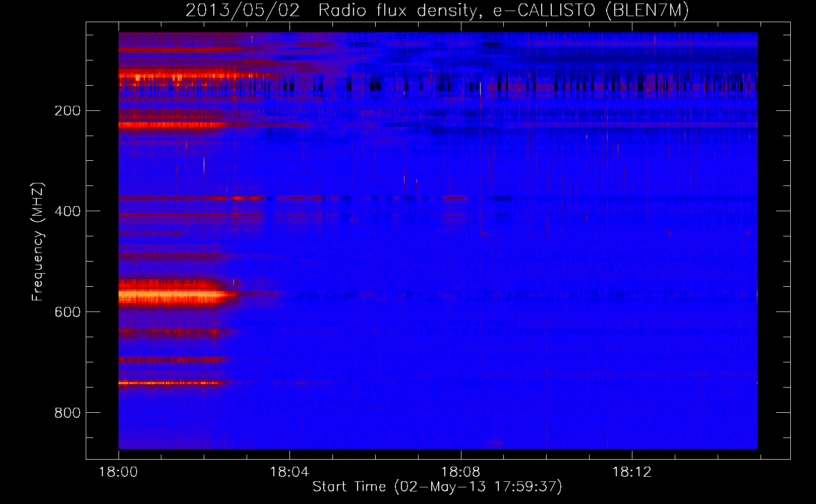Click the plot title '2013/05/02 Radio flux density'

[437, 10]
